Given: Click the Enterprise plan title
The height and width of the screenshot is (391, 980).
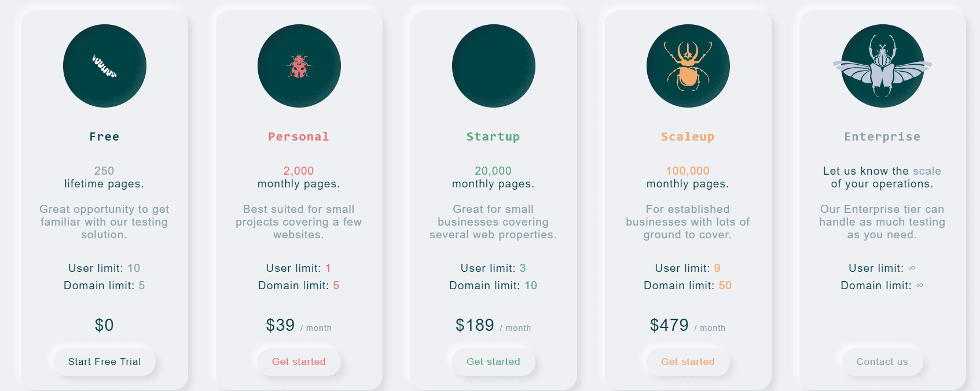Looking at the screenshot, I should tap(882, 137).
